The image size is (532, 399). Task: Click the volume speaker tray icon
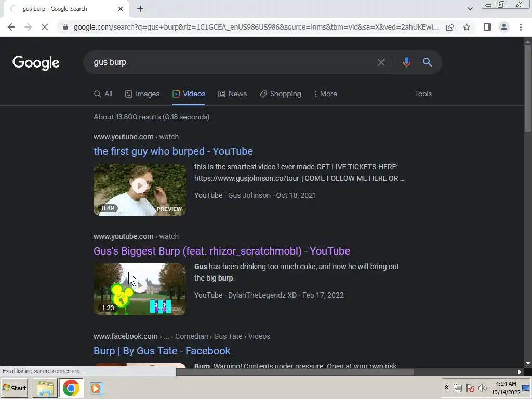(x=482, y=388)
